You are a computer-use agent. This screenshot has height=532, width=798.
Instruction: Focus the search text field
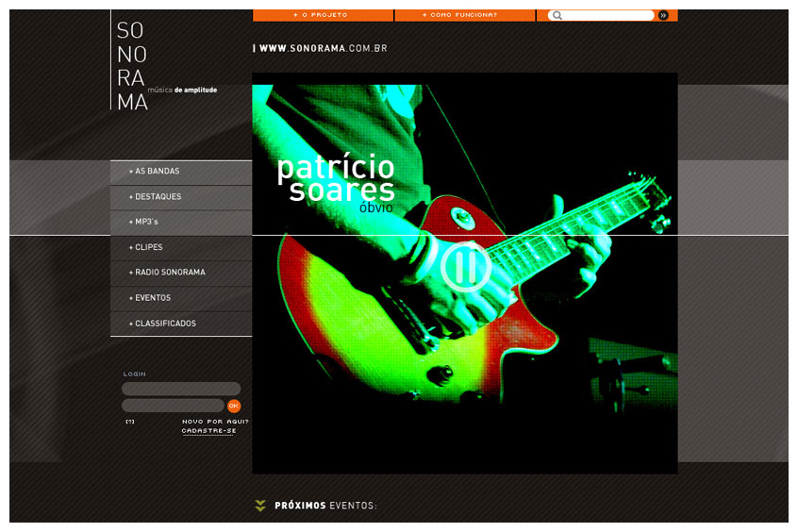[601, 15]
